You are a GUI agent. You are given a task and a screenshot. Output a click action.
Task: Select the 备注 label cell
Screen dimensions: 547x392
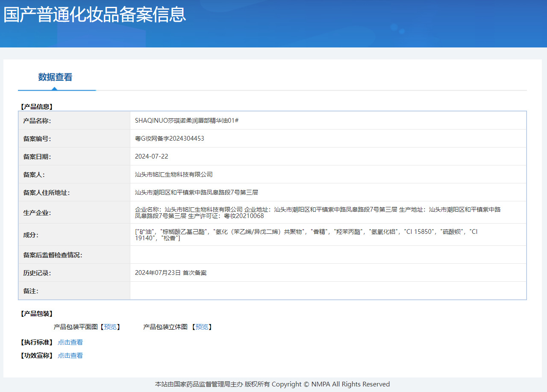(74, 291)
